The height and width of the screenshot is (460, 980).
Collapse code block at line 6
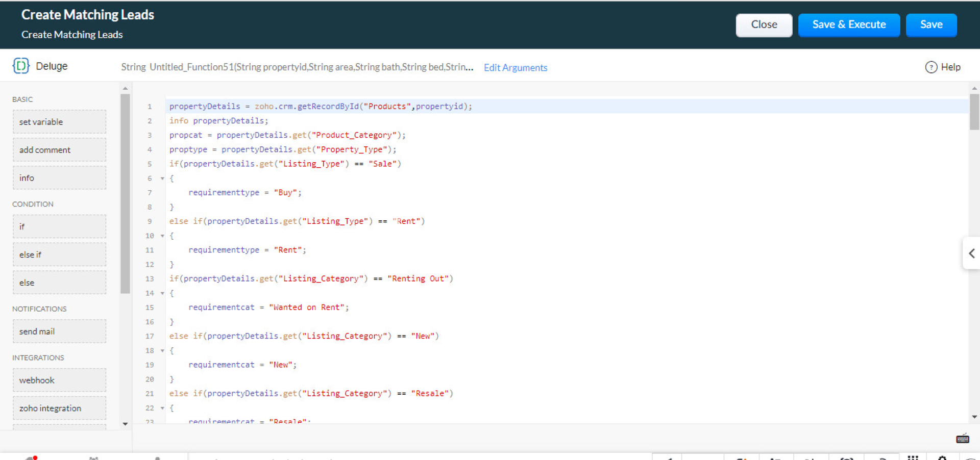[162, 178]
